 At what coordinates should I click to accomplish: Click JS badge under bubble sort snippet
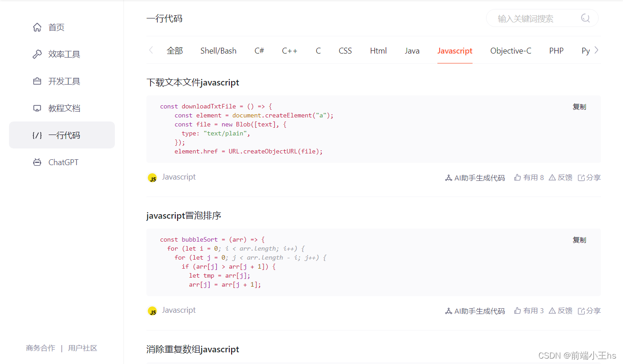(x=153, y=311)
